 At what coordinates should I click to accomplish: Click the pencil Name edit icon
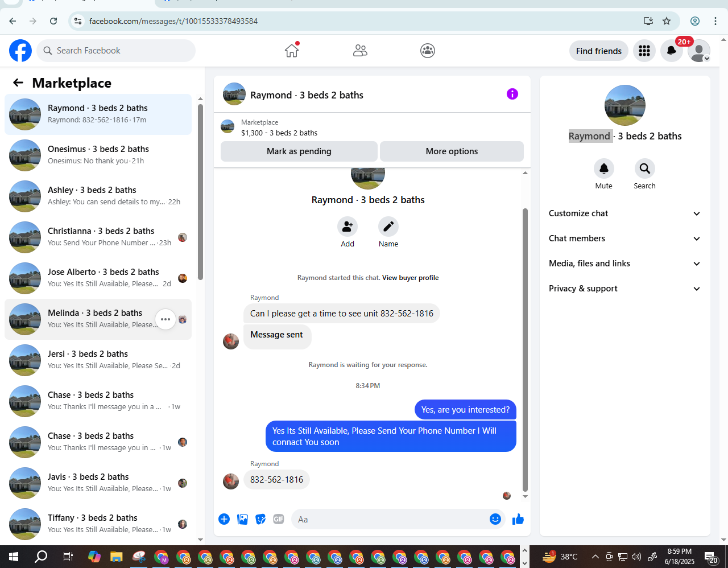388,227
